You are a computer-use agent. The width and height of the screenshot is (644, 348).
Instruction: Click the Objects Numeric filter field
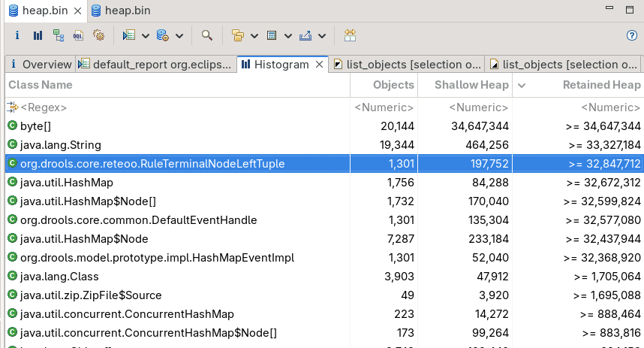[384, 107]
